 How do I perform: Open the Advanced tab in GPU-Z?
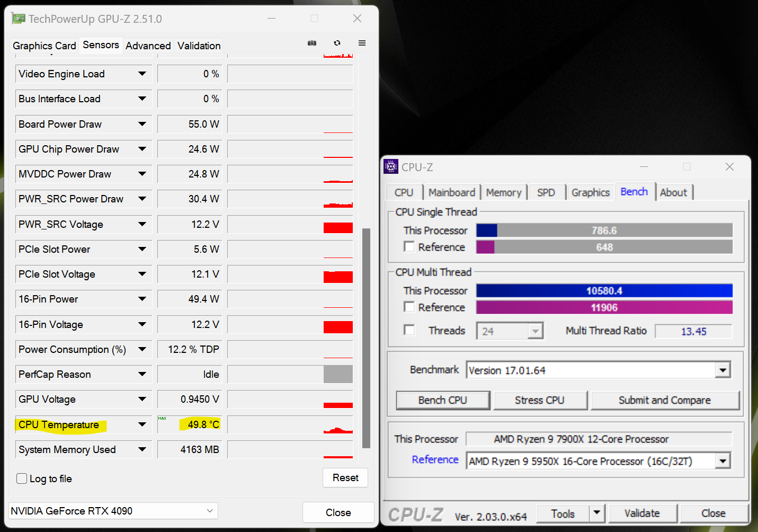point(148,46)
